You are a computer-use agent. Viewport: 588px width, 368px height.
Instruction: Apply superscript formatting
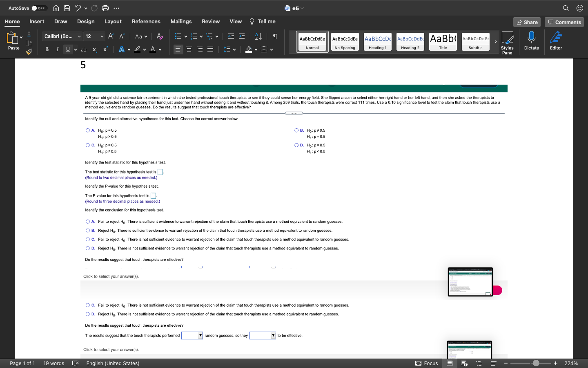pyautogui.click(x=105, y=49)
